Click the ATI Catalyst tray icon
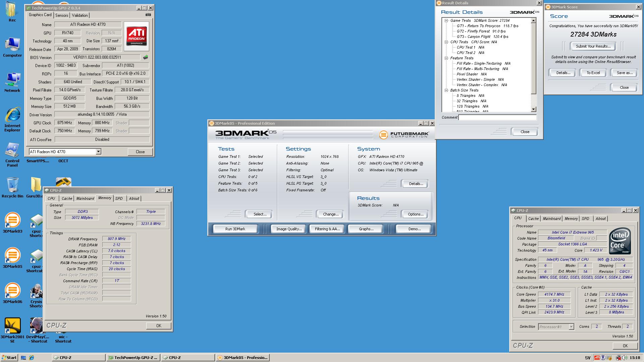The width and height of the screenshot is (644, 362). 597,358
